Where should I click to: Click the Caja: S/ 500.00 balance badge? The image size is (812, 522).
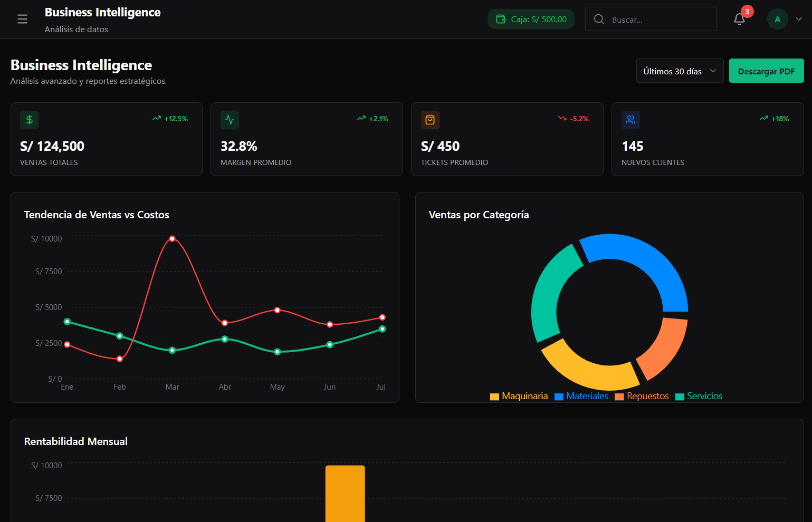531,20
